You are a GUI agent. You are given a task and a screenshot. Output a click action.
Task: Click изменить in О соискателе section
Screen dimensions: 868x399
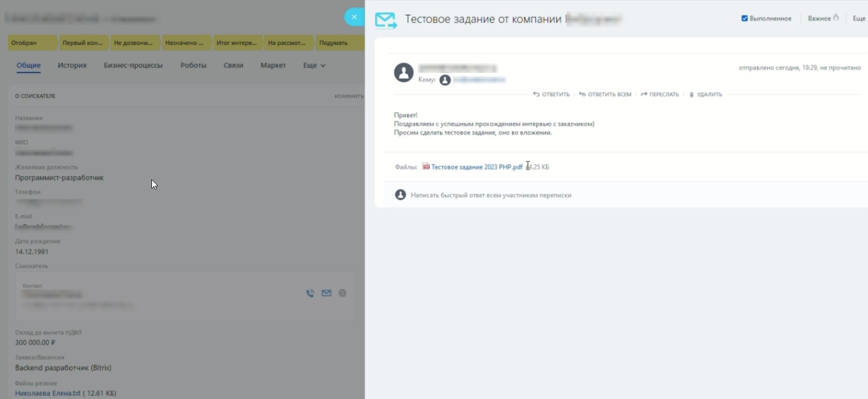[349, 96]
